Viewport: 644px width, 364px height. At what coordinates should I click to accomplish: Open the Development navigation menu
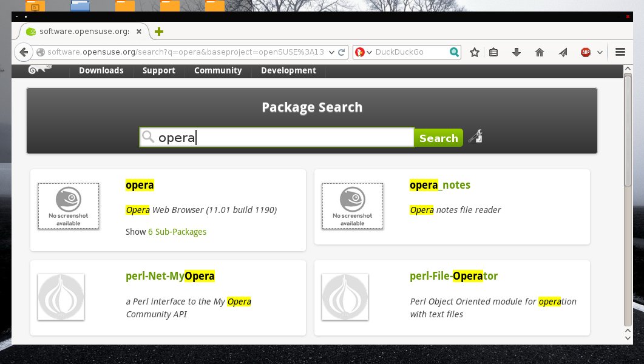pos(288,70)
